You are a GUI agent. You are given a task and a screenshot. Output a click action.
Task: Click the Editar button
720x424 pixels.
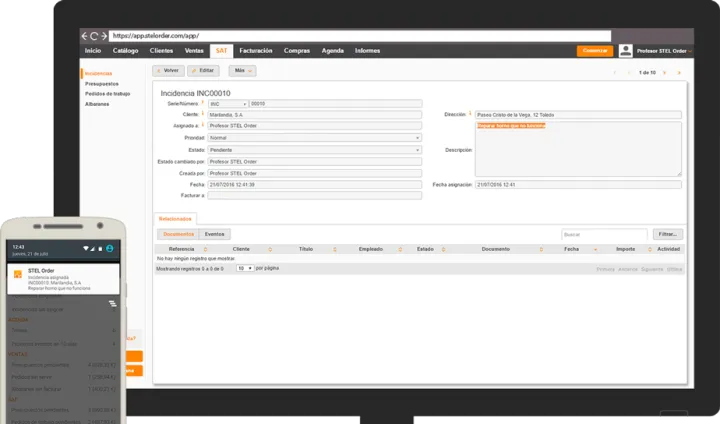pyautogui.click(x=204, y=71)
